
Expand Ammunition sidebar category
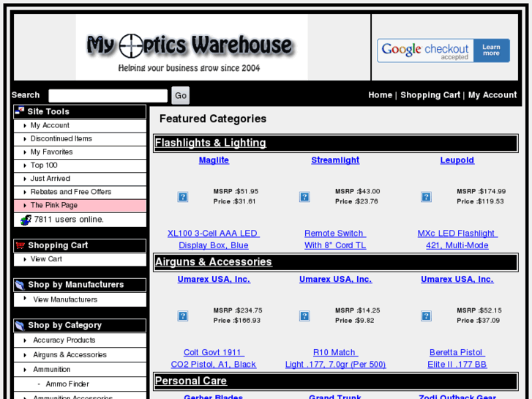(51, 369)
